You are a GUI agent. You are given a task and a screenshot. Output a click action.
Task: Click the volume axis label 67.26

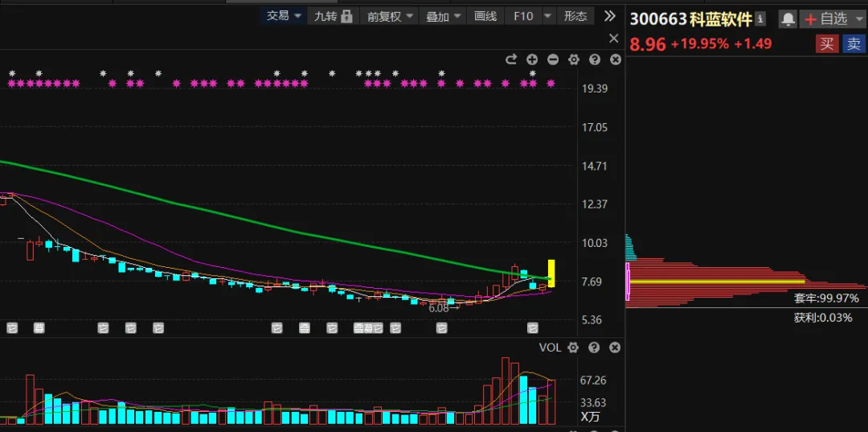[593, 380]
